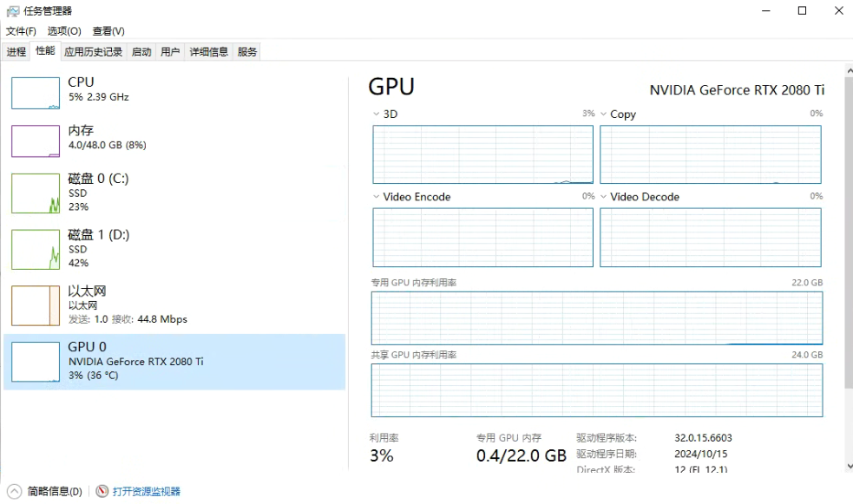The width and height of the screenshot is (853, 504).
Task: Click the 简略信息 collapse arrow icon
Action: point(15,491)
